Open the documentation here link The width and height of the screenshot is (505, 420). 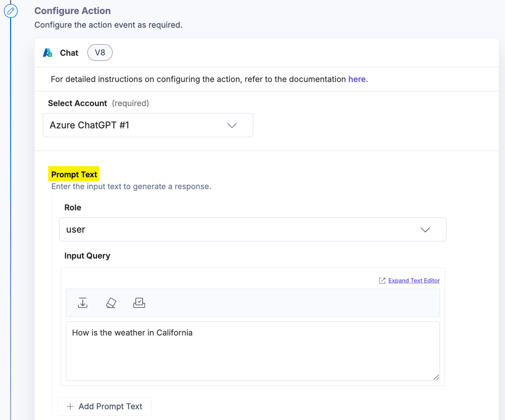pos(357,79)
